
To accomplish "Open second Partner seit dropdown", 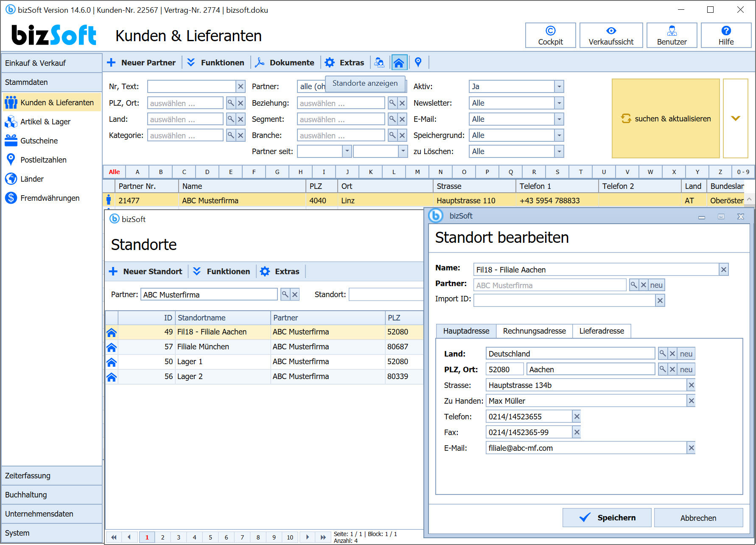I will pos(403,151).
